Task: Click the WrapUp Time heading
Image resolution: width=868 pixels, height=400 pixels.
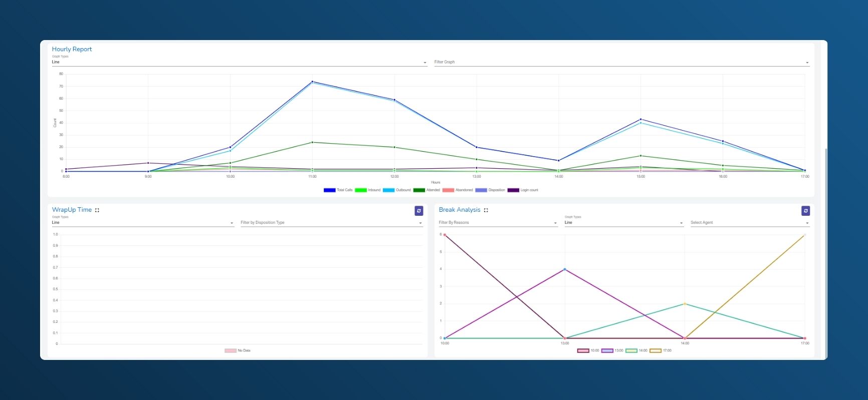Action: pos(72,210)
